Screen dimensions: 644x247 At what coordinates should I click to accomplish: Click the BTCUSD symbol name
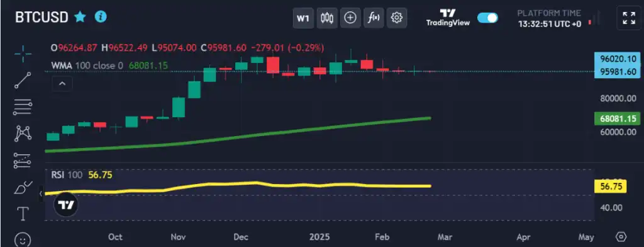pyautogui.click(x=42, y=17)
